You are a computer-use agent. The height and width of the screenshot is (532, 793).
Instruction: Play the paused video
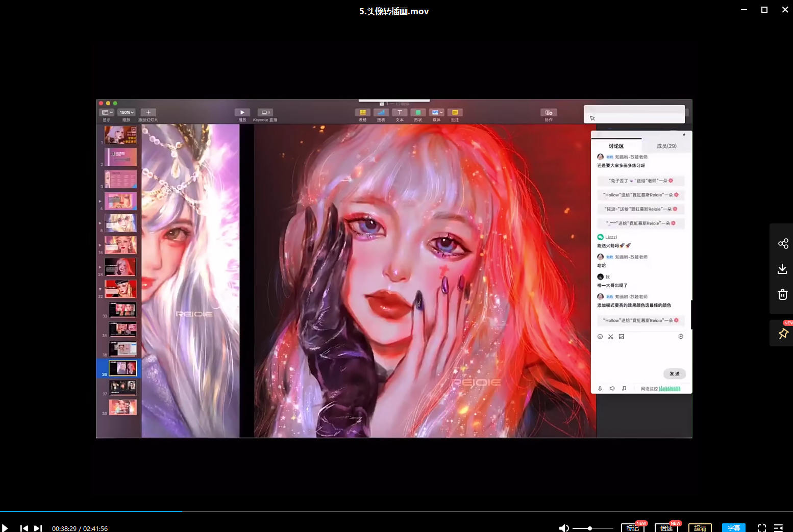coord(5,528)
